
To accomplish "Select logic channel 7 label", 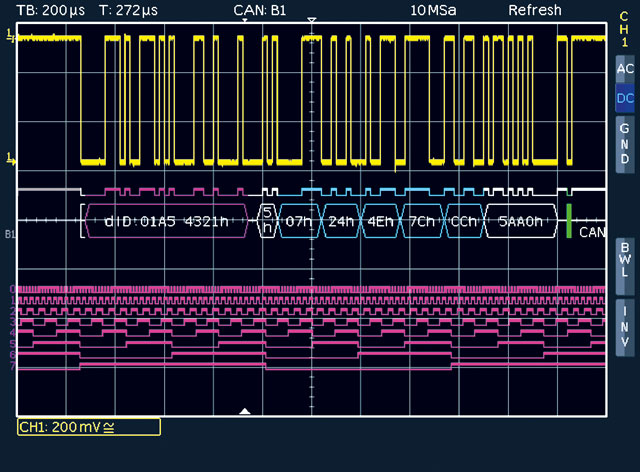I will point(13,365).
